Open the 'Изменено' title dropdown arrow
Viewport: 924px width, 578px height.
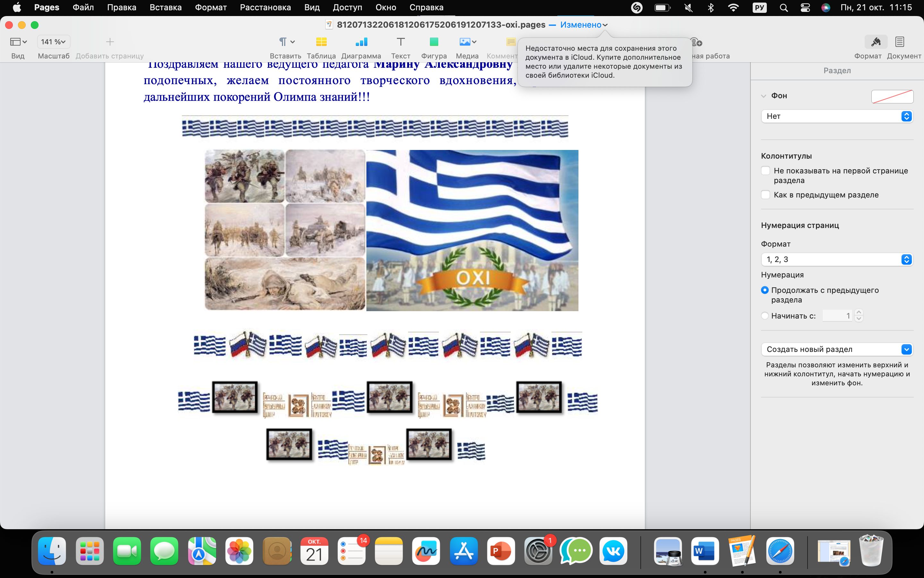coord(605,25)
